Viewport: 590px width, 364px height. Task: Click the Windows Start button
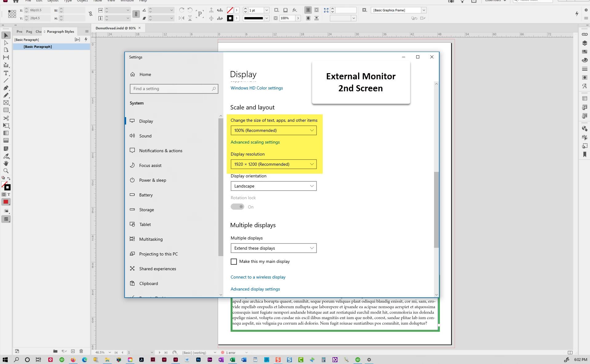tap(5, 360)
